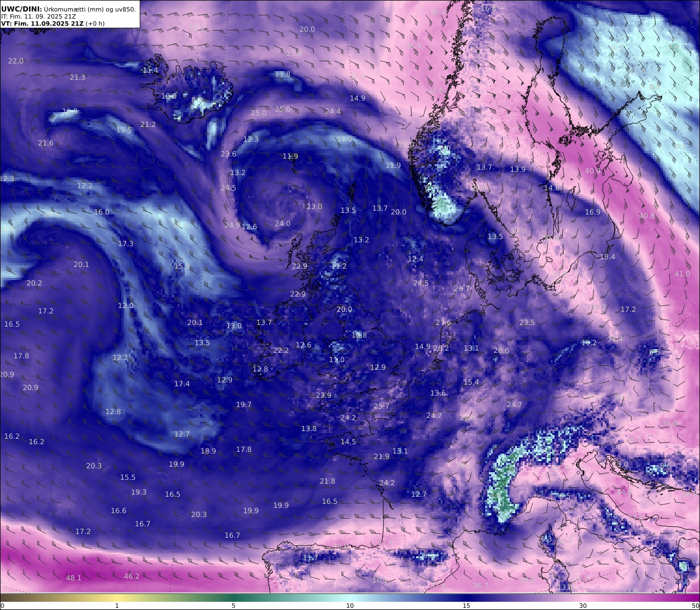Click the 24.4 value on the map
700x610 pixels.
coord(332,111)
